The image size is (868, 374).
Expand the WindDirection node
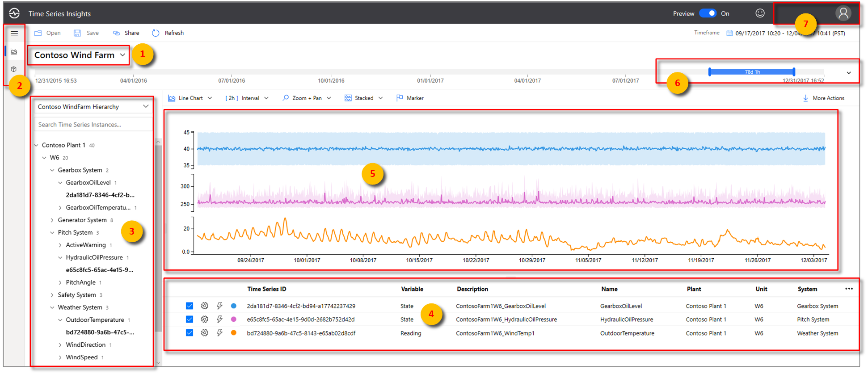coord(60,345)
